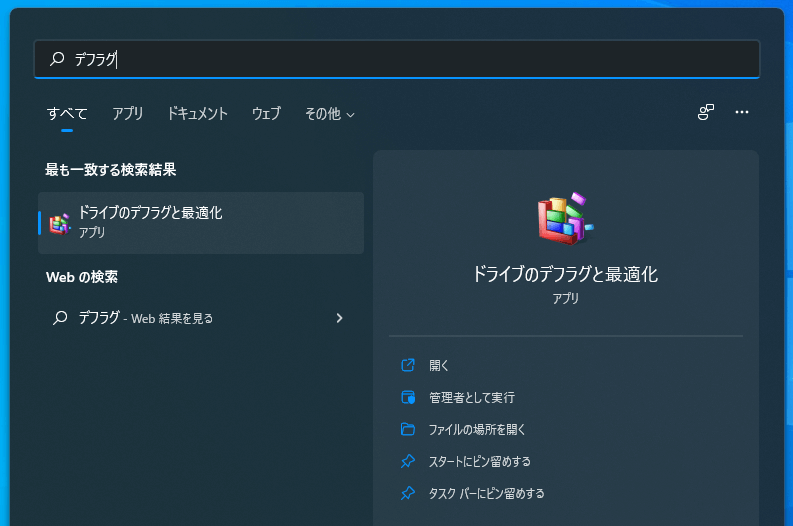Open the account/feedback icon near top right
Image resolution: width=793 pixels, height=526 pixels.
[706, 112]
